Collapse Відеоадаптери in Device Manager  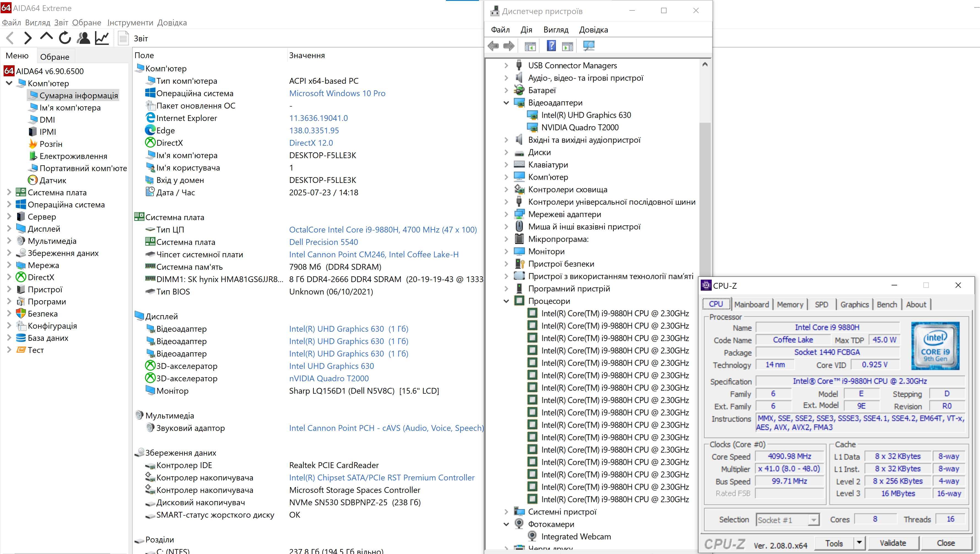tap(506, 103)
